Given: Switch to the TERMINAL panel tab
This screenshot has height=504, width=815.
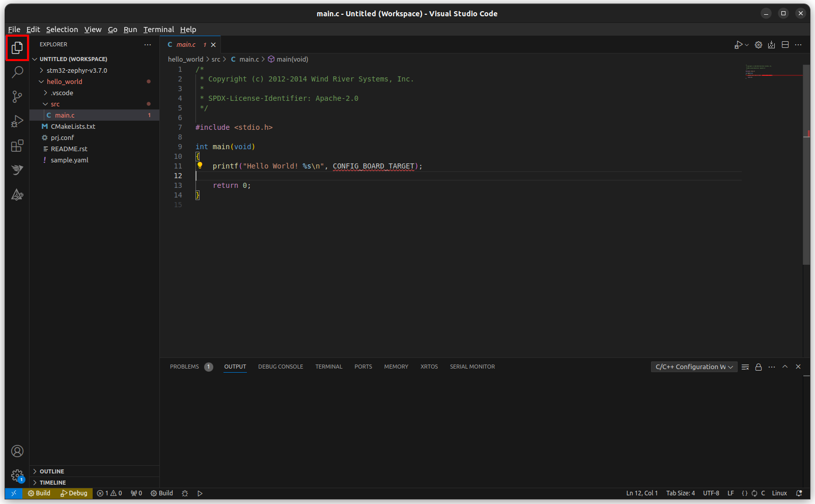Looking at the screenshot, I should (328, 367).
